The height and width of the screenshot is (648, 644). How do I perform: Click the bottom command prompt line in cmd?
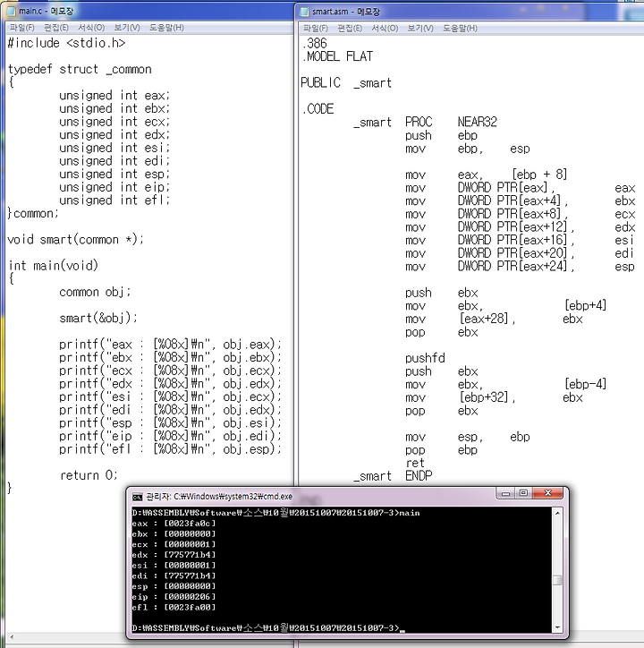tap(268, 627)
